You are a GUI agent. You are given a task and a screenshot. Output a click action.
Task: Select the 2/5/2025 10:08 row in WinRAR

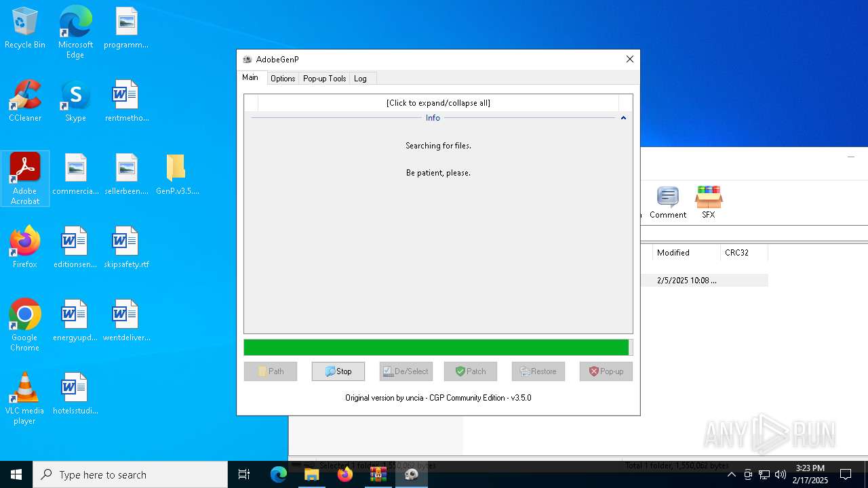click(x=704, y=281)
